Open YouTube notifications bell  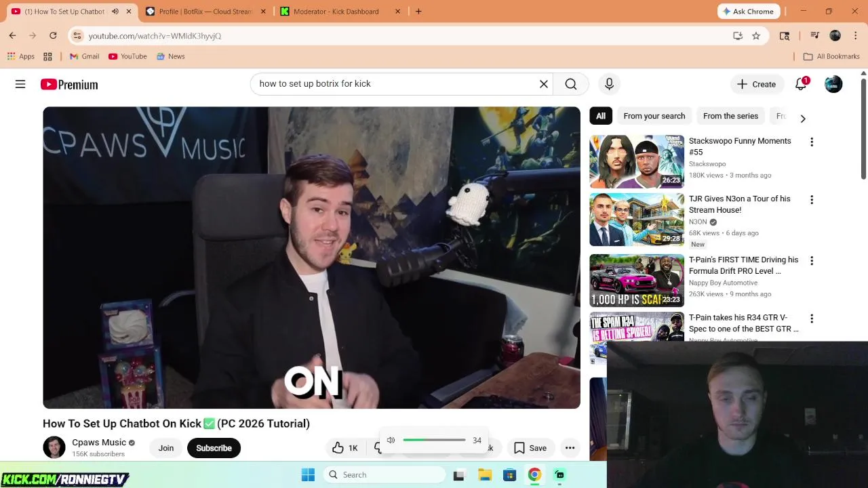click(801, 84)
